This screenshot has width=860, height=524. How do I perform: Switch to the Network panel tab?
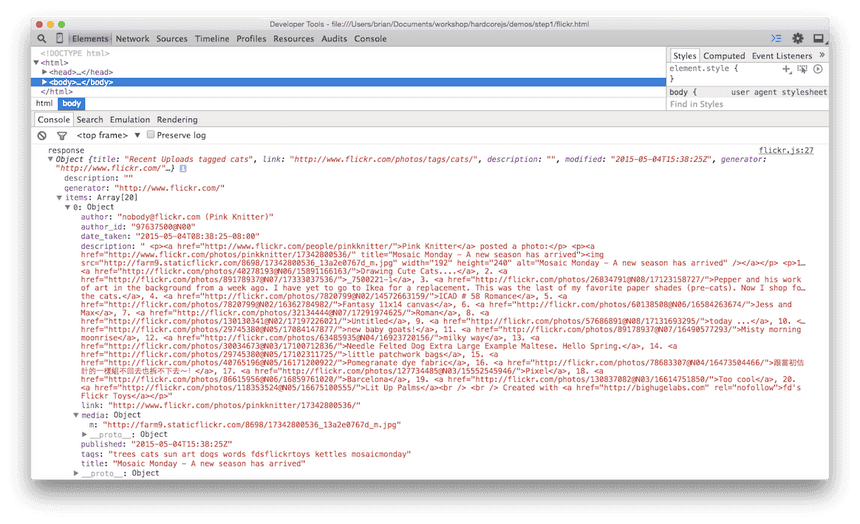coord(132,39)
